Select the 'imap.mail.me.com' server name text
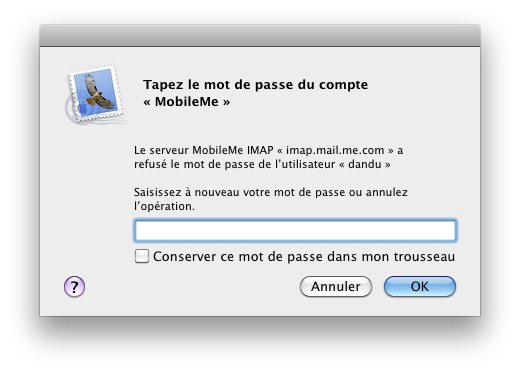The height and width of the screenshot is (371, 520). [335, 150]
